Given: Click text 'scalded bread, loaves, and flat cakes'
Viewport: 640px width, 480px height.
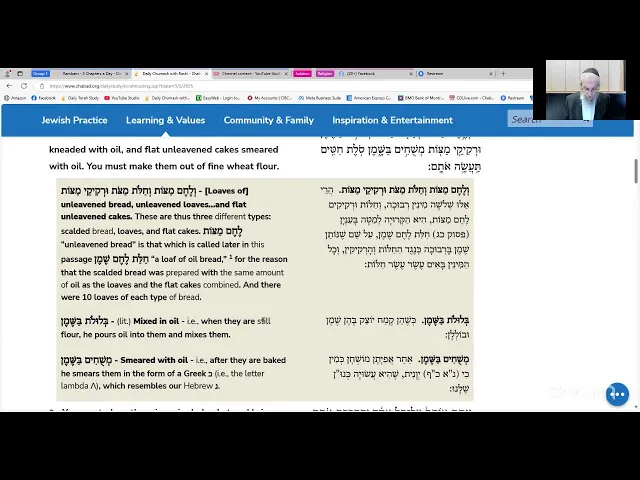Looking at the screenshot, I should 130,231.
